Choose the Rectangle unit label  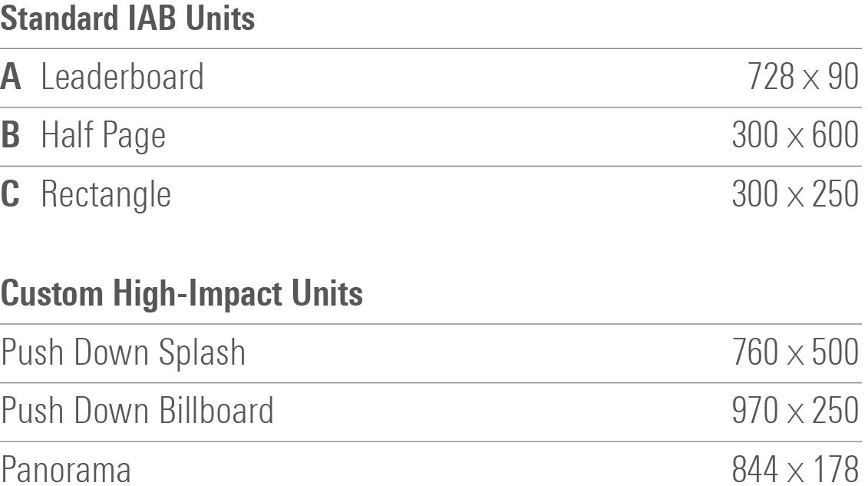pyautogui.click(x=106, y=195)
